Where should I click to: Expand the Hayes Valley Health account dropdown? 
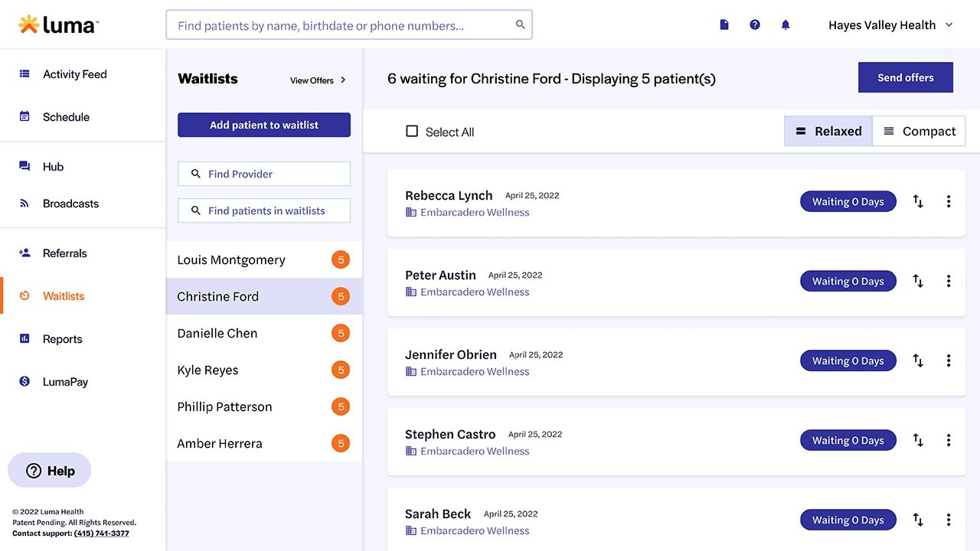949,25
